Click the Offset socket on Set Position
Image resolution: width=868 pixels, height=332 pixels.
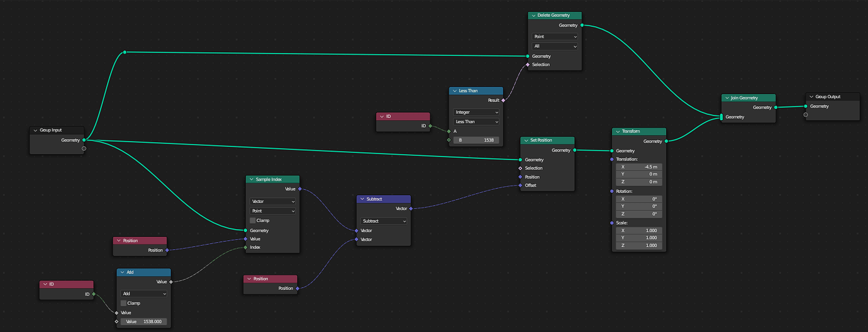click(x=520, y=185)
